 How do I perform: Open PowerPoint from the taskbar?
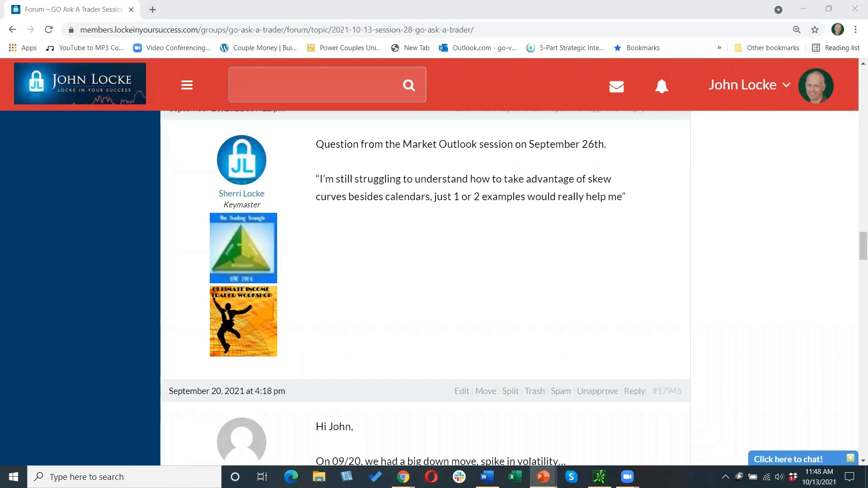[543, 477]
